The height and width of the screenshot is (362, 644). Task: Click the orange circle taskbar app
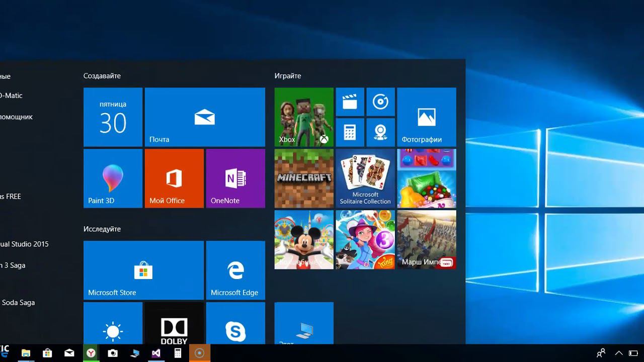tap(200, 353)
